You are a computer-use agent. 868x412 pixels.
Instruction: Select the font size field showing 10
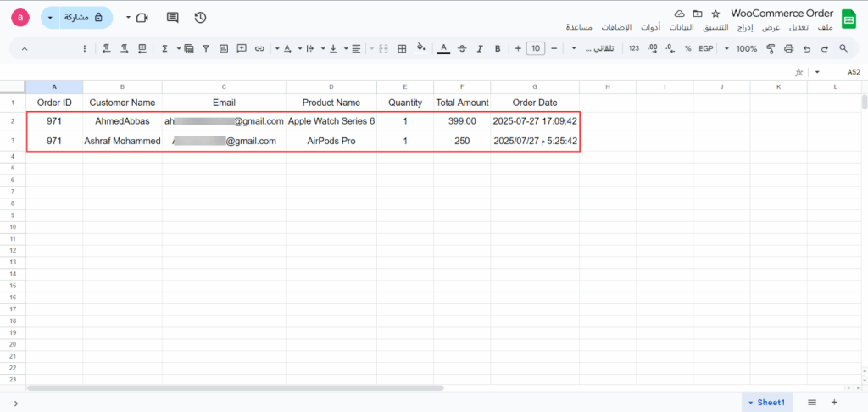[536, 48]
